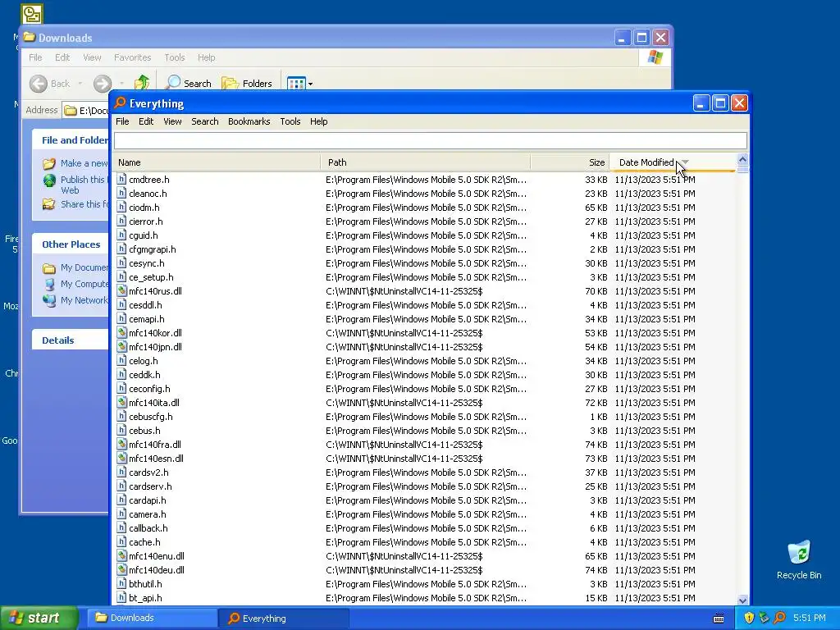
Task: Toggle the Folders pane in Downloads window
Action: pos(247,83)
